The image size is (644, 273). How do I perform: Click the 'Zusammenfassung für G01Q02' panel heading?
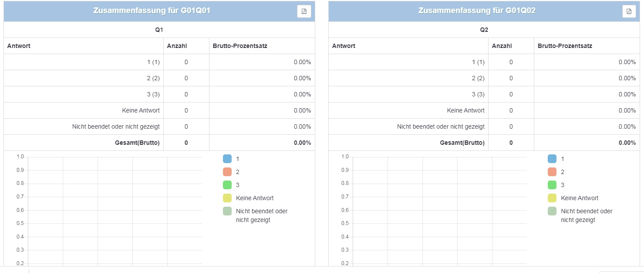477,11
